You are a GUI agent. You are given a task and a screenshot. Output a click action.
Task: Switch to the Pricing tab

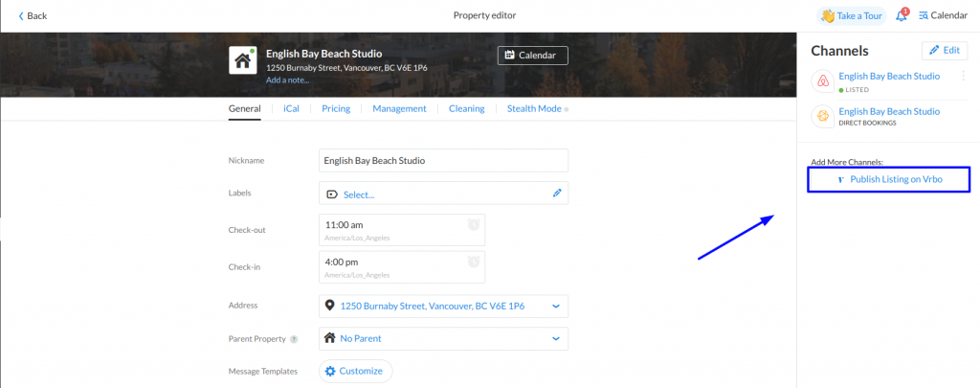pos(336,108)
